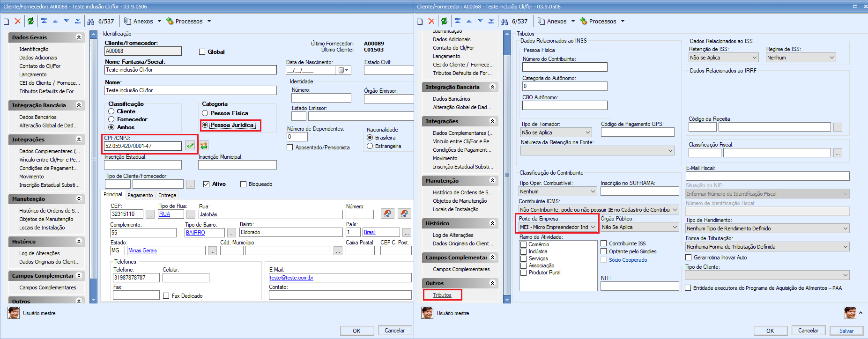
Task: Click Cancelar button in right window
Action: pyautogui.click(x=808, y=331)
